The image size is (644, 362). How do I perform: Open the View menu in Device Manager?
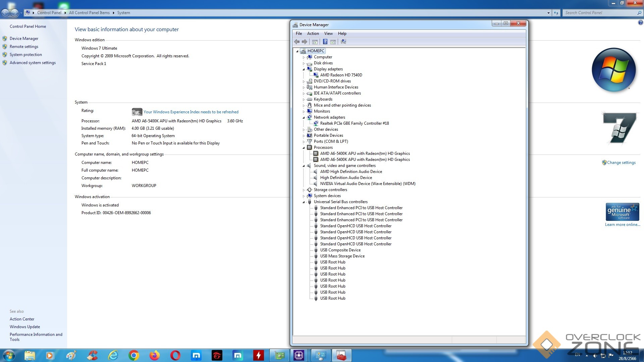click(x=328, y=34)
